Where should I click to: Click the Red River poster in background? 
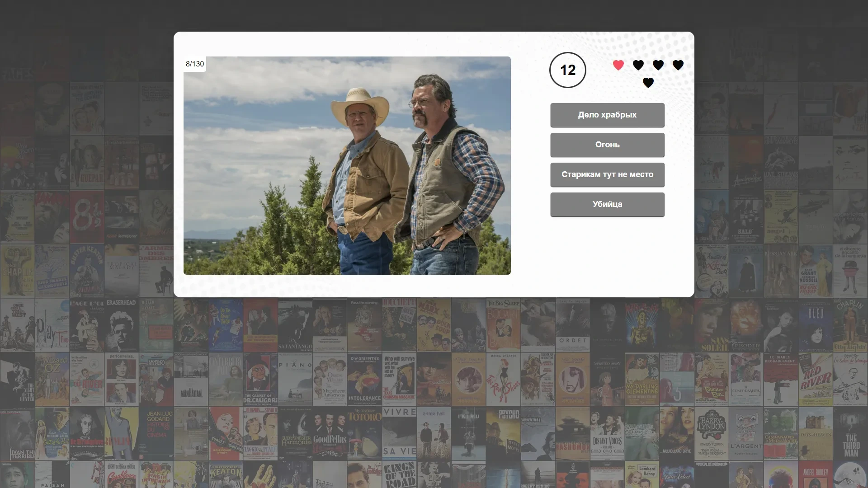pyautogui.click(x=816, y=380)
